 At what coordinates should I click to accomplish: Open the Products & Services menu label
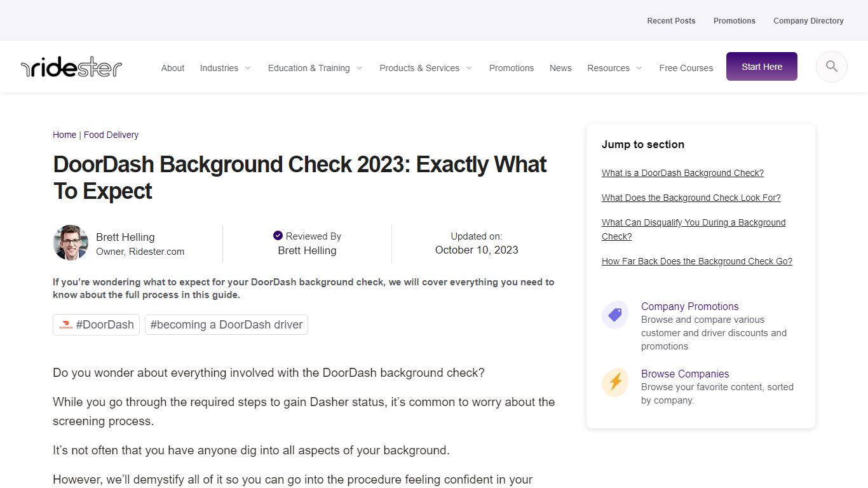419,68
